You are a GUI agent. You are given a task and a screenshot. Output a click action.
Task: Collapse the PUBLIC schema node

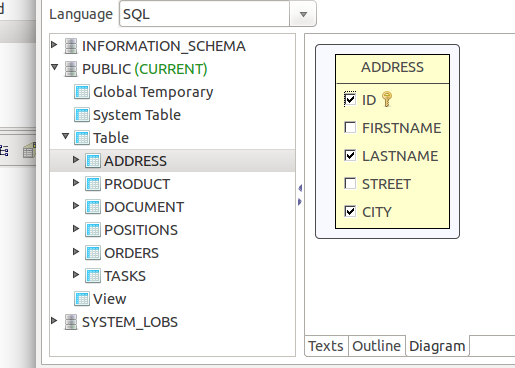coord(55,67)
